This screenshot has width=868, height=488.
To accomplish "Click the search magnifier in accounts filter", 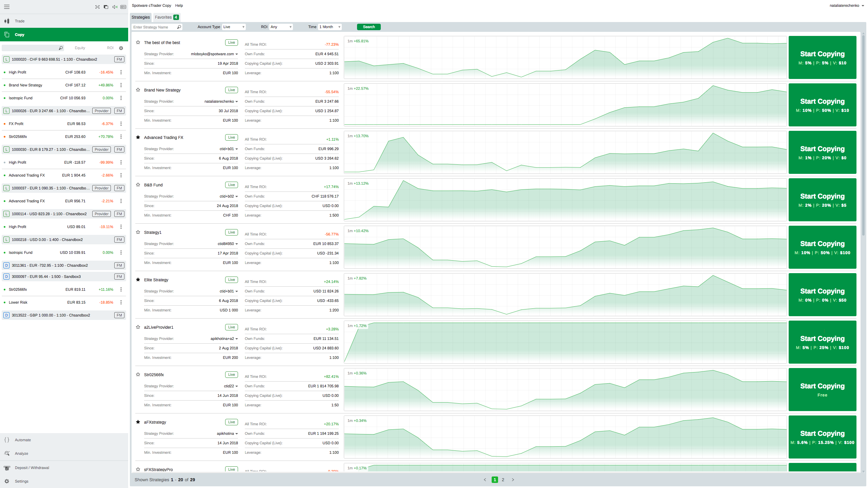I will [61, 48].
